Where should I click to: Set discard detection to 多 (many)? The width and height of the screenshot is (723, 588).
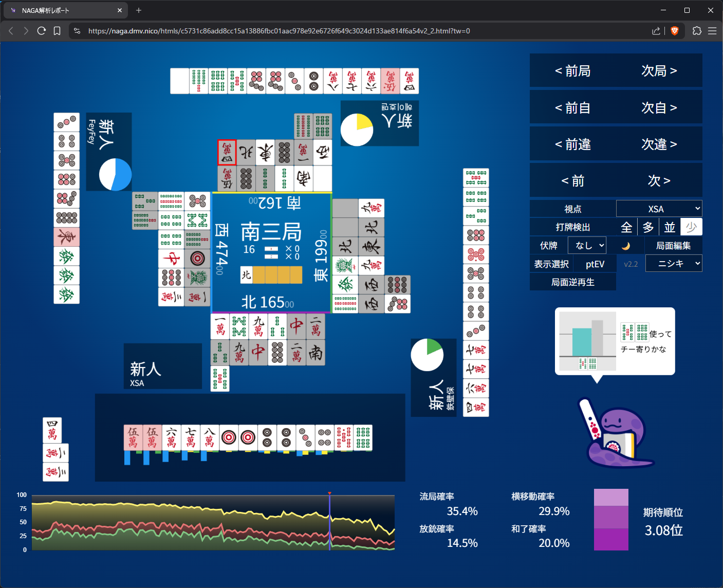click(648, 227)
